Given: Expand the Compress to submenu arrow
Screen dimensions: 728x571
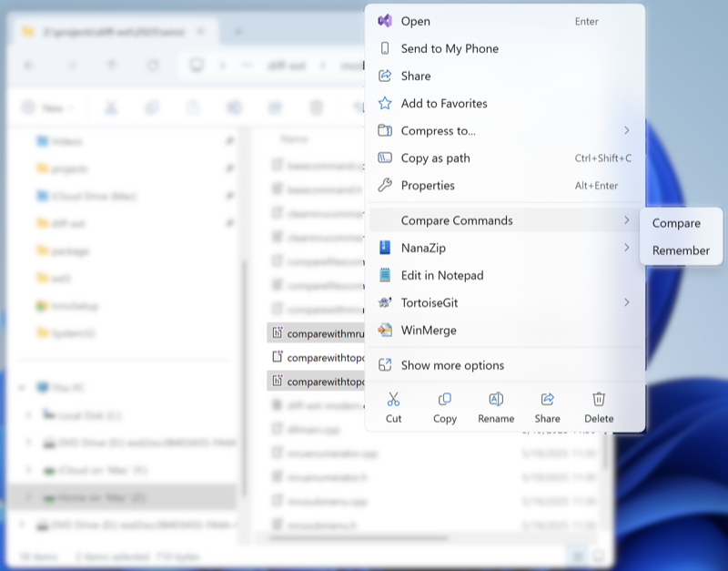Looking at the screenshot, I should pyautogui.click(x=627, y=130).
